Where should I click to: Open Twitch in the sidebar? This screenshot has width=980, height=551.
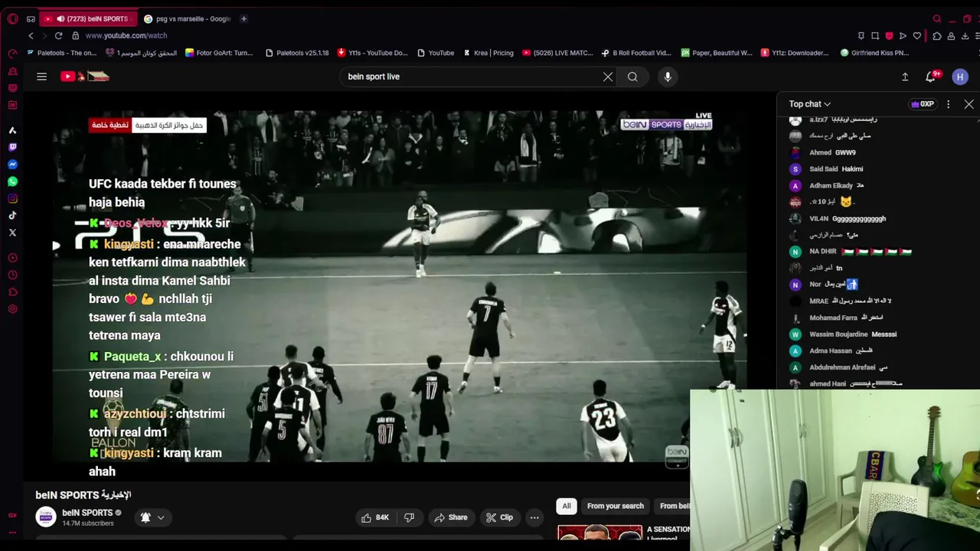pos(12,147)
